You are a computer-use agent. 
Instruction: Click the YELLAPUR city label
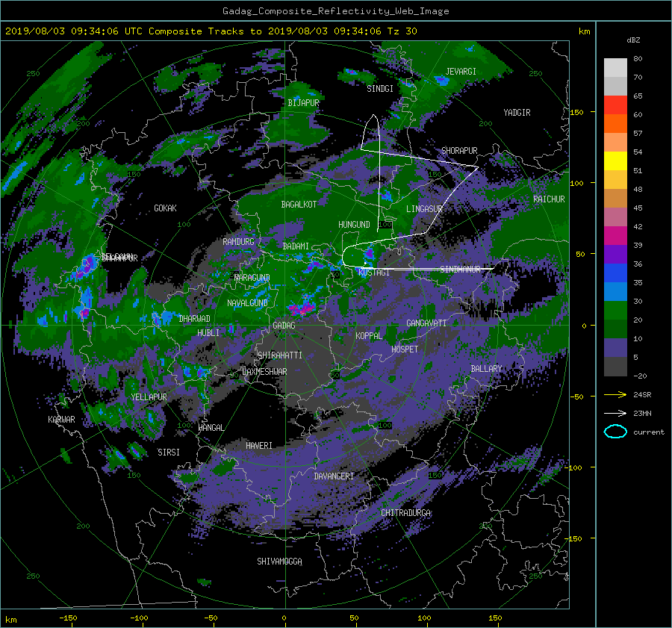click(149, 397)
